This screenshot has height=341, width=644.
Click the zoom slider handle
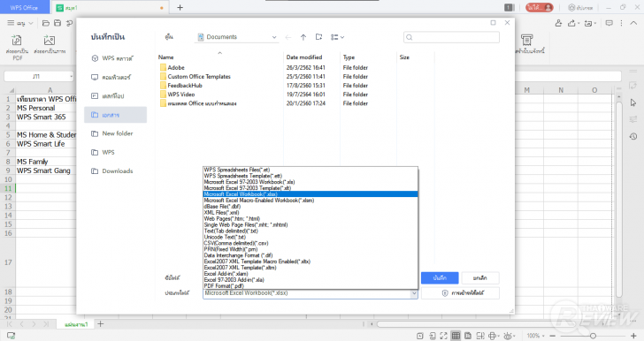pyautogui.click(x=593, y=336)
